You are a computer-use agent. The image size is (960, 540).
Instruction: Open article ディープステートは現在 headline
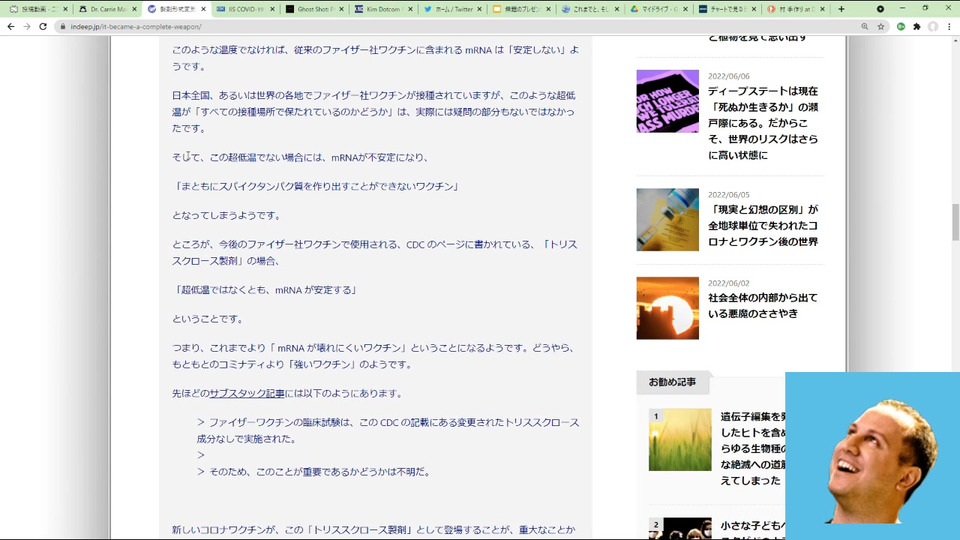point(763,123)
